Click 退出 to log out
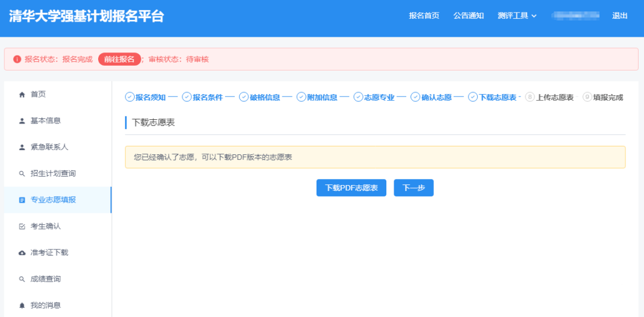This screenshot has height=317, width=644. (620, 16)
